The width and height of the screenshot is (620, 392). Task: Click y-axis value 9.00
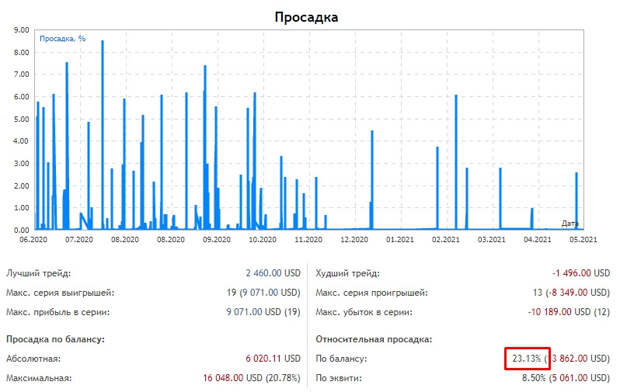pyautogui.click(x=21, y=30)
